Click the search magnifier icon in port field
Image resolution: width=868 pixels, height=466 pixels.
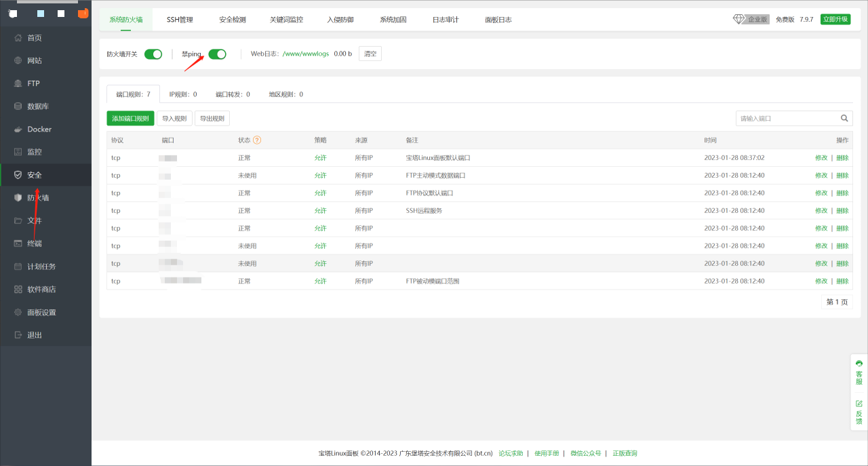click(x=844, y=118)
